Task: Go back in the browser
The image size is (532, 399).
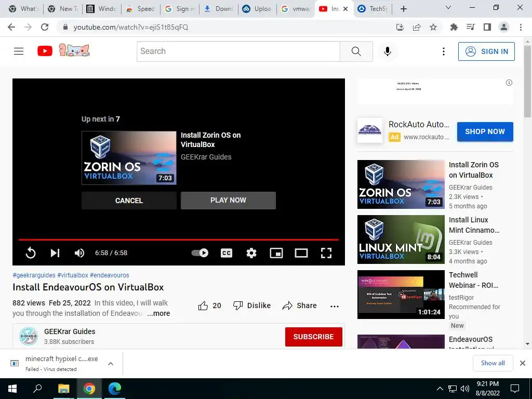Action: pos(11,27)
